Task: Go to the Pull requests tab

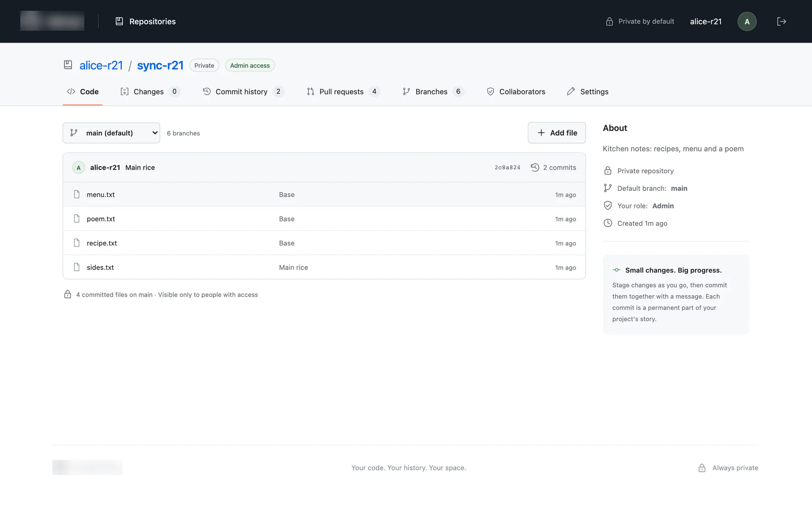Action: tap(343, 91)
